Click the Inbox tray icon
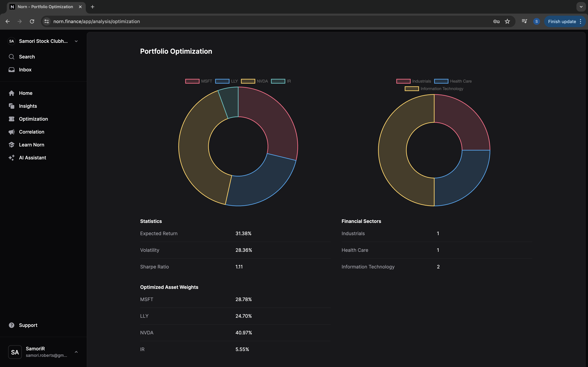 [x=11, y=70]
